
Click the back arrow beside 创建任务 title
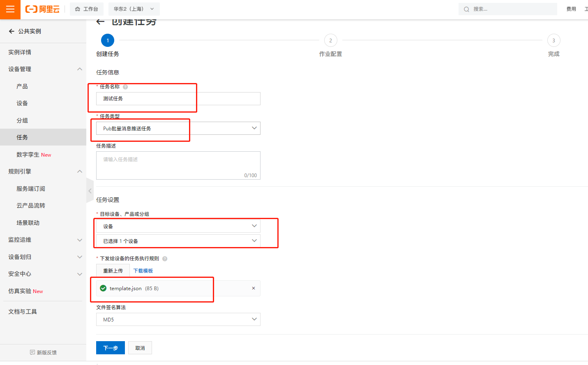(100, 21)
